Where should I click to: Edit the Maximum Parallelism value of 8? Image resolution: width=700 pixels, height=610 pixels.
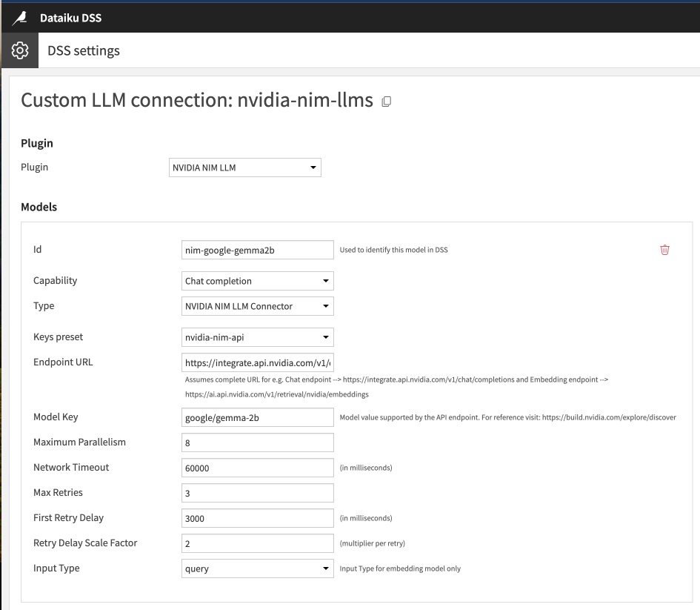tap(257, 442)
